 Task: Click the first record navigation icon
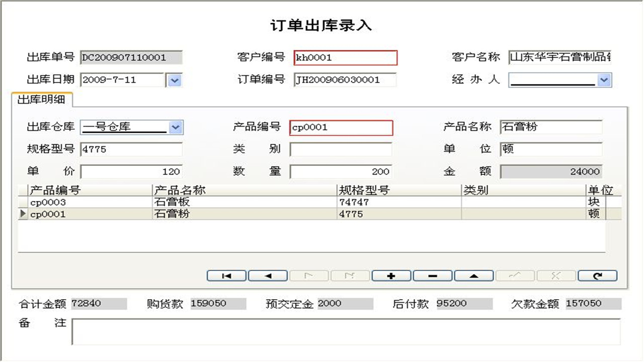click(226, 276)
